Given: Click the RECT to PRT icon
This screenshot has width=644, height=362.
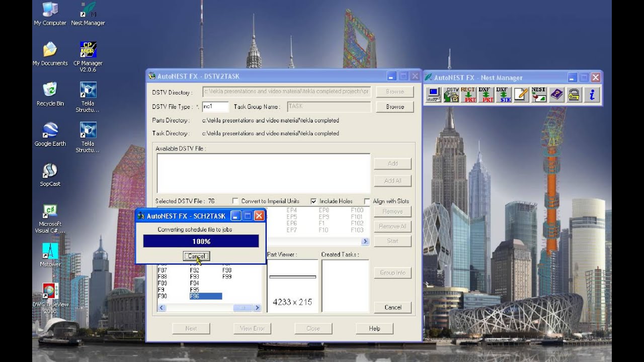Looking at the screenshot, I should click(x=468, y=95).
